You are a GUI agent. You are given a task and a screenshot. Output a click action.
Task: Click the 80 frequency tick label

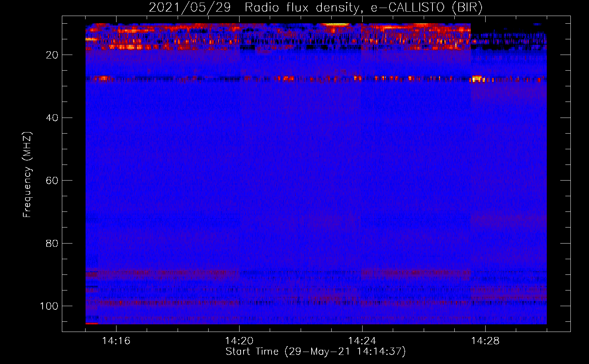52,243
